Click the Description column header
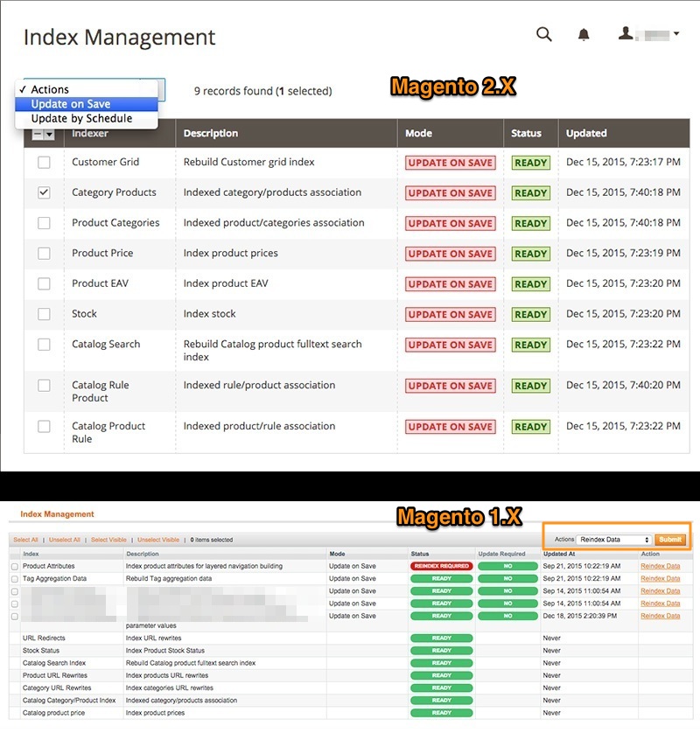Viewport: 700px width, 733px height. (210, 133)
